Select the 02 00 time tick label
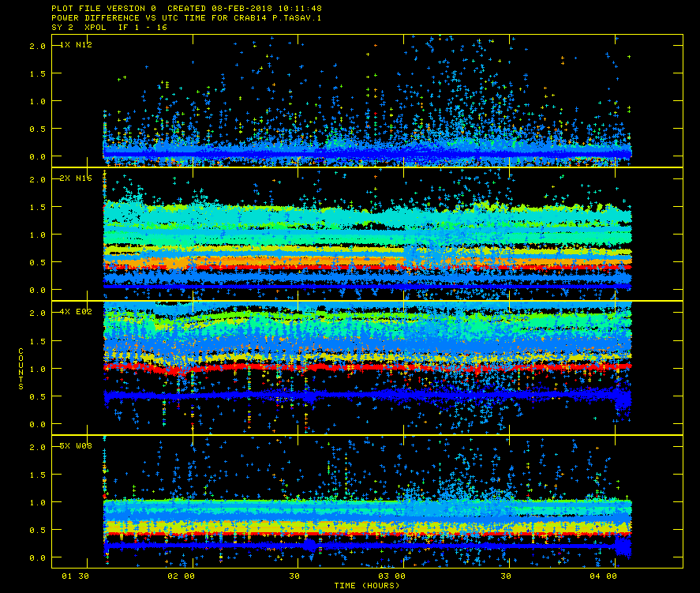Image resolution: width=700 pixels, height=593 pixels. point(182,576)
